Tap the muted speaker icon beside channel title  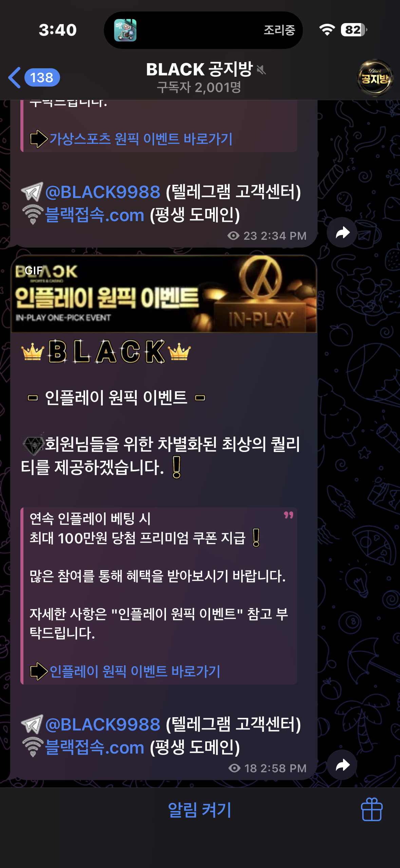click(x=261, y=70)
